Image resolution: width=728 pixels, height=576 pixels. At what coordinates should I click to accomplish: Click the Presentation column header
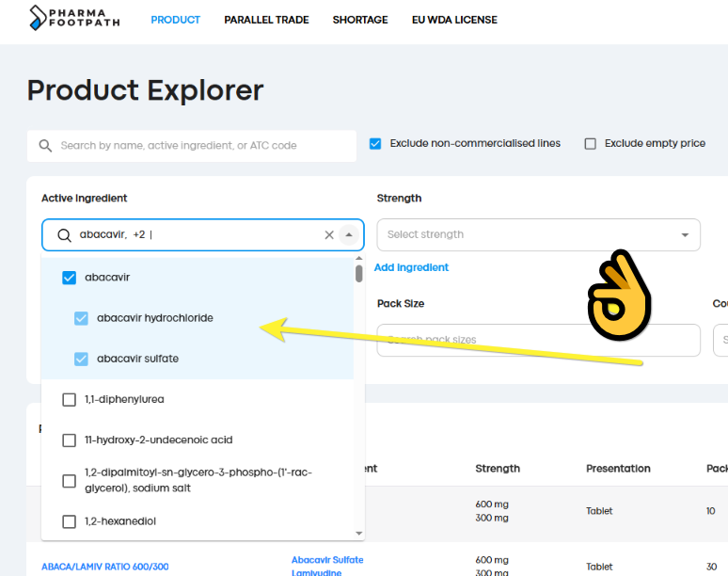tap(618, 469)
